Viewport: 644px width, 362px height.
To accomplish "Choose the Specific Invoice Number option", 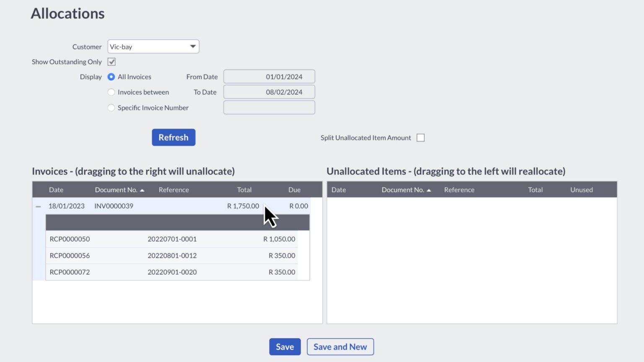I will tap(111, 108).
